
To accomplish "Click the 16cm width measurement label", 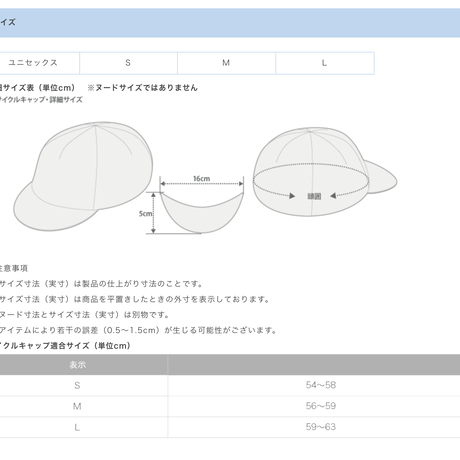I will click(x=202, y=179).
